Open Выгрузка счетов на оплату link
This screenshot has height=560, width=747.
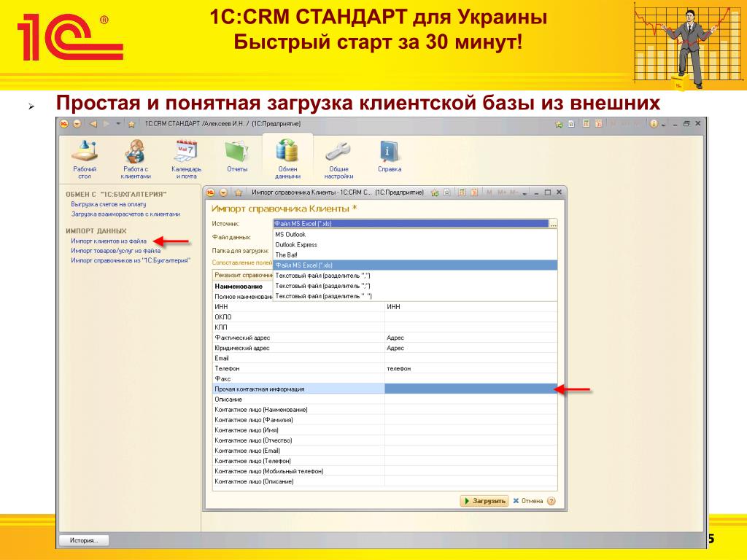pos(109,204)
